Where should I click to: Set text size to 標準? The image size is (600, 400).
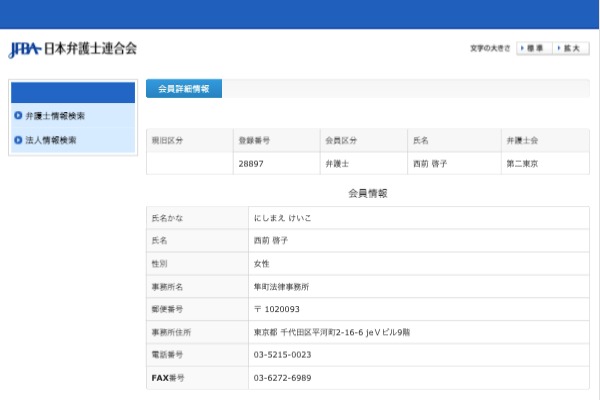click(x=534, y=48)
